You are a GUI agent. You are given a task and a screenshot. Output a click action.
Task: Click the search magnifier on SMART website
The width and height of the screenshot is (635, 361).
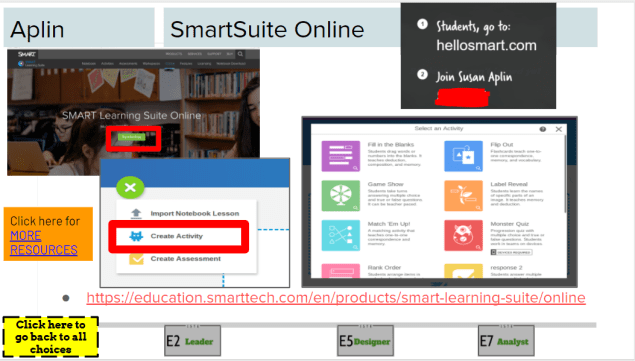pos(240,54)
